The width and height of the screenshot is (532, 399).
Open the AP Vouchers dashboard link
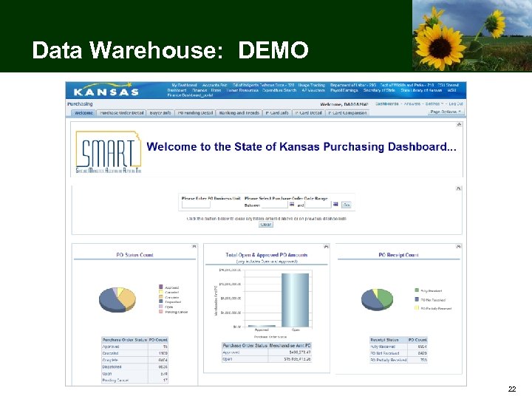pyautogui.click(x=313, y=91)
